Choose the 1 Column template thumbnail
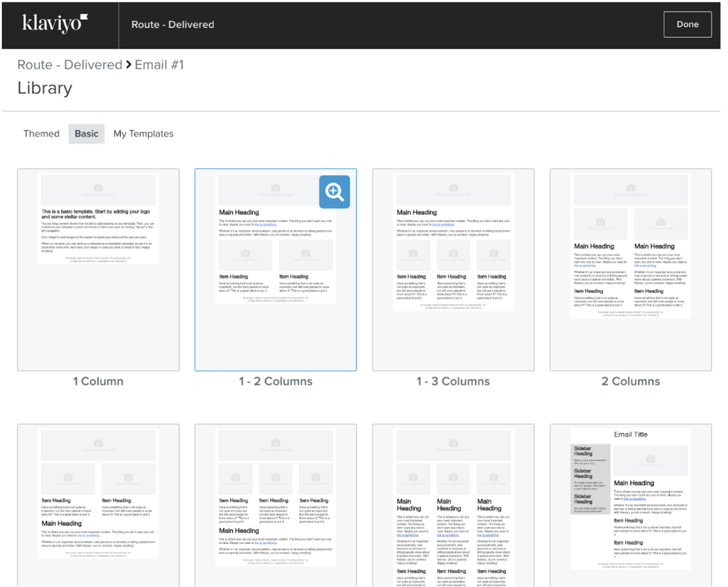The image size is (728, 587). 99,270
